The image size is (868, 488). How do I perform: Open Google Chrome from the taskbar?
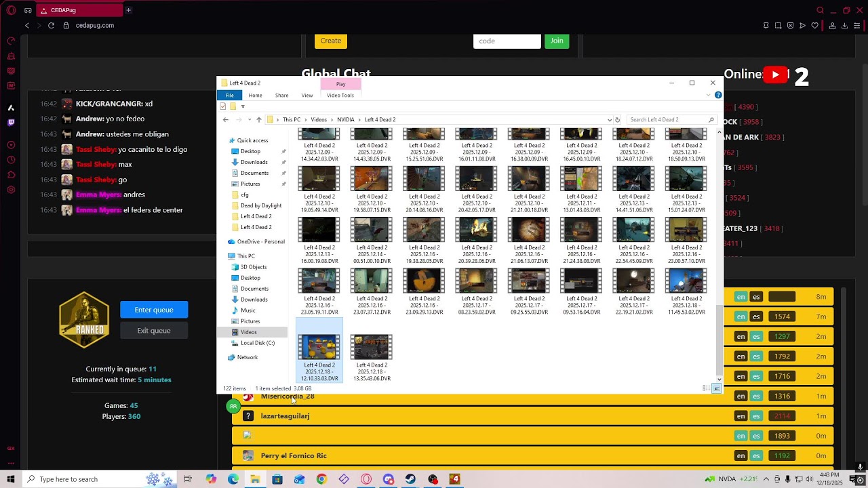pos(321,479)
